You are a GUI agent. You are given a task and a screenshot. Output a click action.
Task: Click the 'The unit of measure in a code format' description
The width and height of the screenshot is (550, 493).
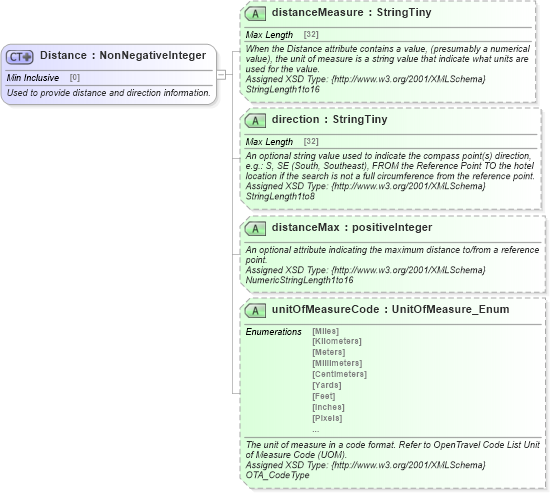click(x=393, y=450)
